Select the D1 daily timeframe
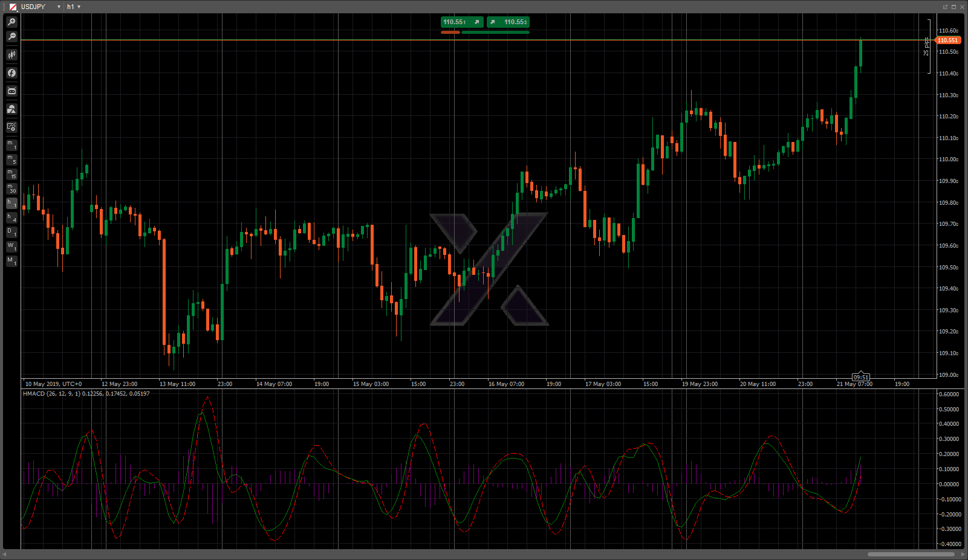This screenshot has height=560, width=968. tap(11, 232)
